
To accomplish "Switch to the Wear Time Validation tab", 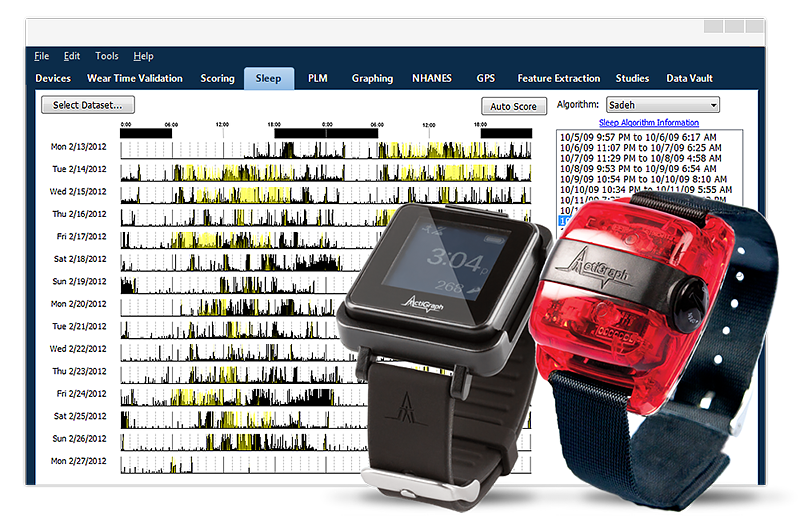I will (x=135, y=78).
